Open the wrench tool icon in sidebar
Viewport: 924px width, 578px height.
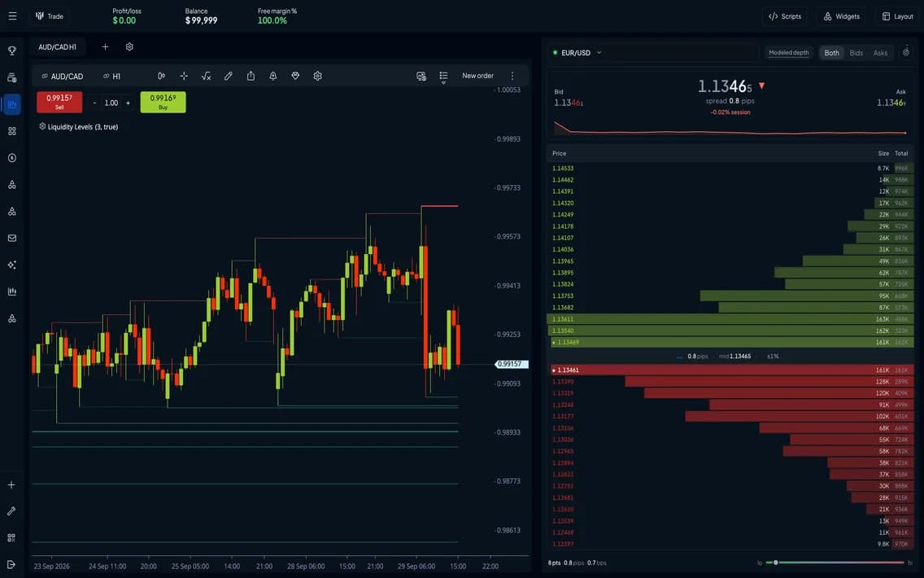pyautogui.click(x=11, y=511)
